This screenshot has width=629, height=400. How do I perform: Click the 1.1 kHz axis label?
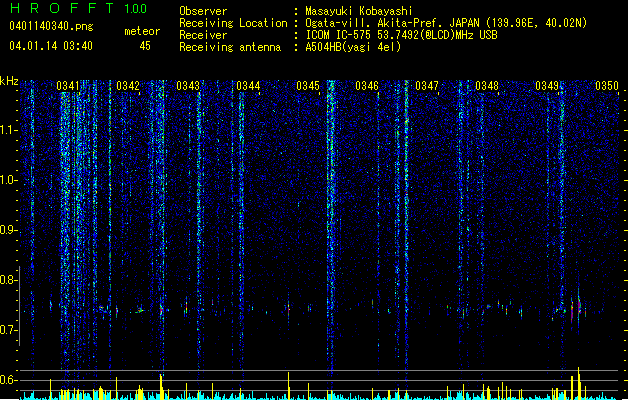pos(9,130)
